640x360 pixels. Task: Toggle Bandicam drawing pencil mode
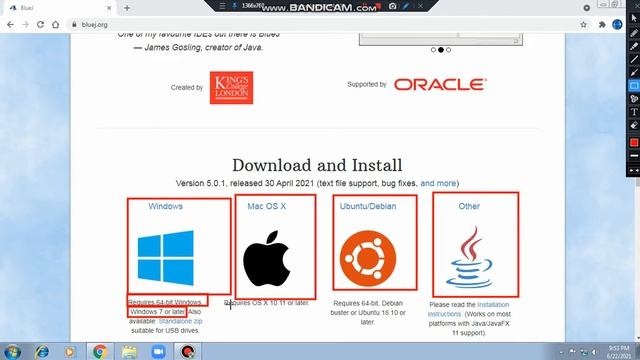coord(406,6)
